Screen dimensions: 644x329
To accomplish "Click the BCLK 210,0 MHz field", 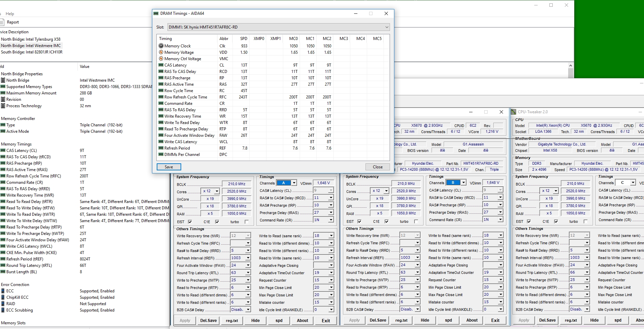I will pos(237,184).
